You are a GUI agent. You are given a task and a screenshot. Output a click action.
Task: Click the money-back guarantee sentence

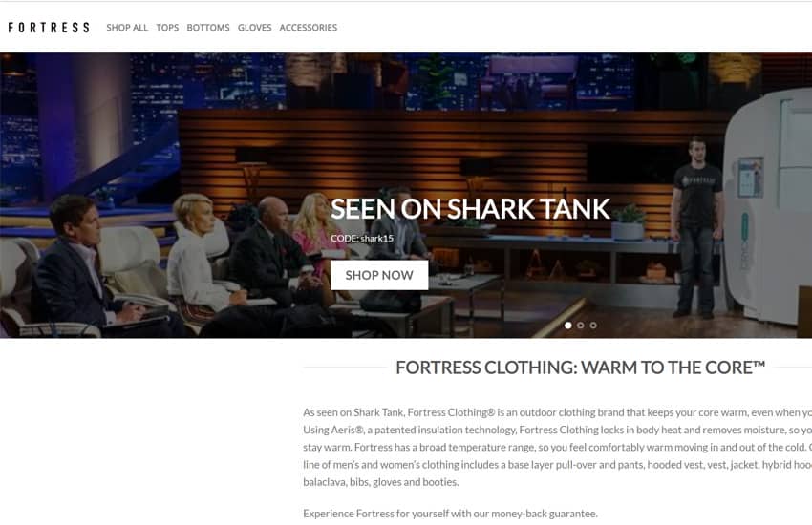pos(450,514)
